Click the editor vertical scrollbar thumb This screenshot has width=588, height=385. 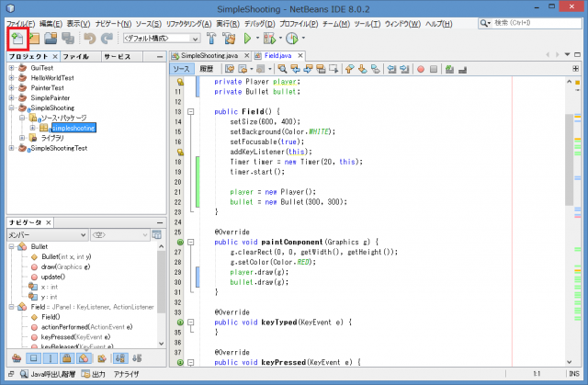569,159
